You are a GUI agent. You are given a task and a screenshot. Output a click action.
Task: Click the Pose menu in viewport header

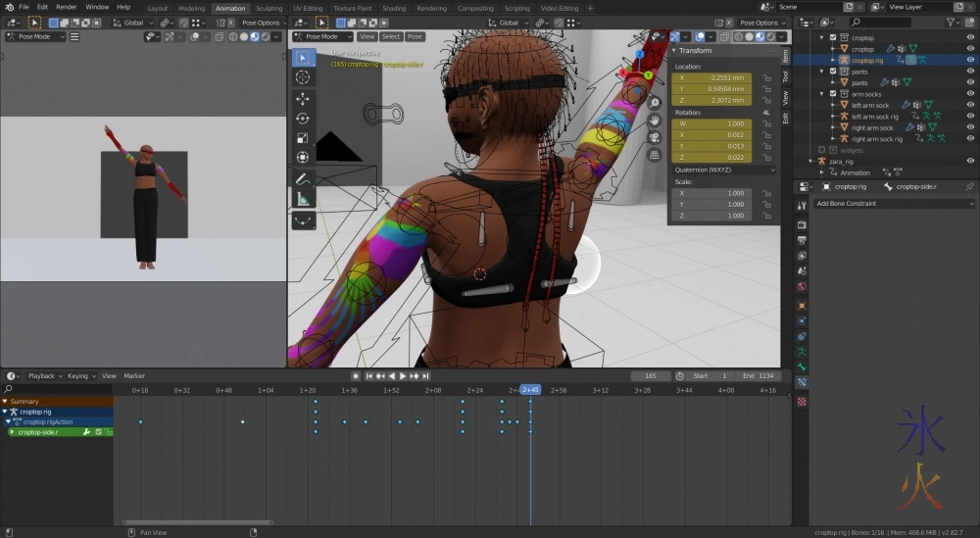(x=415, y=36)
